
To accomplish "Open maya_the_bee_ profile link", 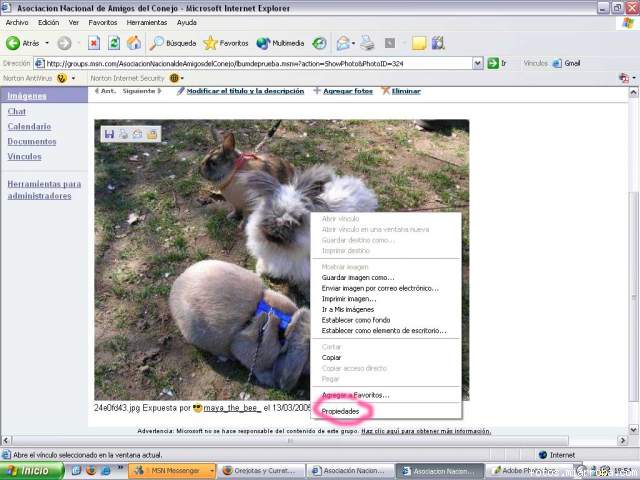I will (232, 408).
